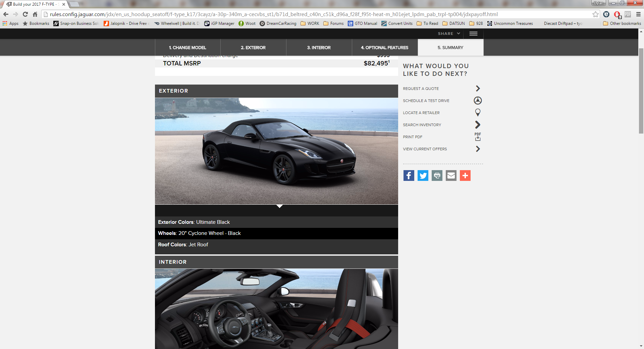Click the interior cabin image
The height and width of the screenshot is (349, 644).
(x=276, y=309)
